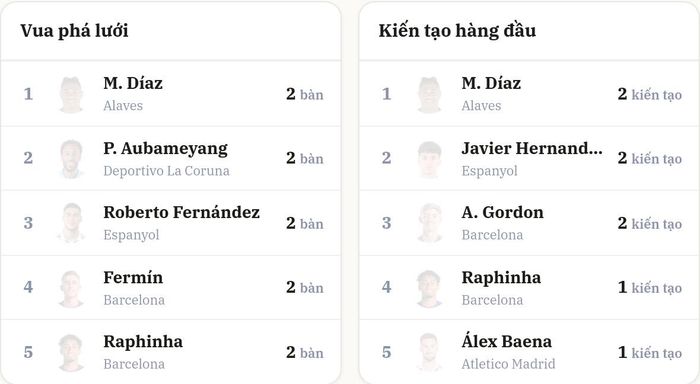The height and width of the screenshot is (384, 700).
Task: Click Raphinha's avatar in the top scorers list
Action: [x=71, y=353]
